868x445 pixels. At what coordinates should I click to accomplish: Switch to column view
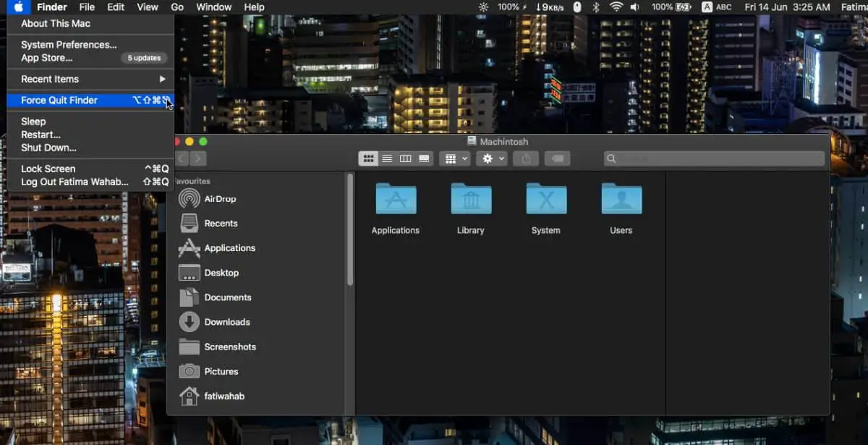(x=406, y=158)
